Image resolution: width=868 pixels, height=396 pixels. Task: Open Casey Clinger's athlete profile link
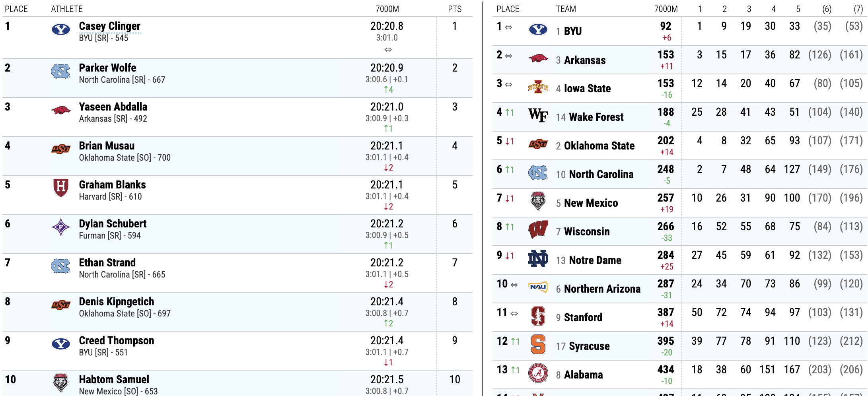109,26
